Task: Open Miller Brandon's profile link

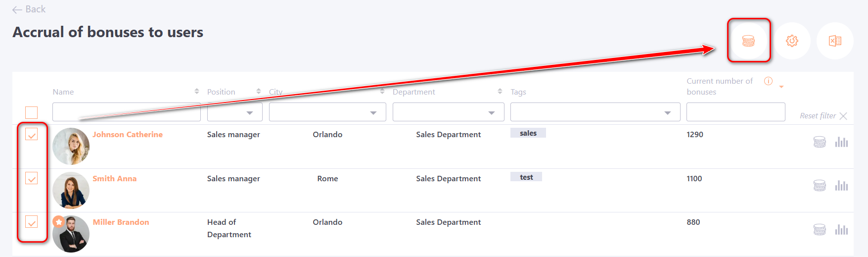Action: [121, 222]
